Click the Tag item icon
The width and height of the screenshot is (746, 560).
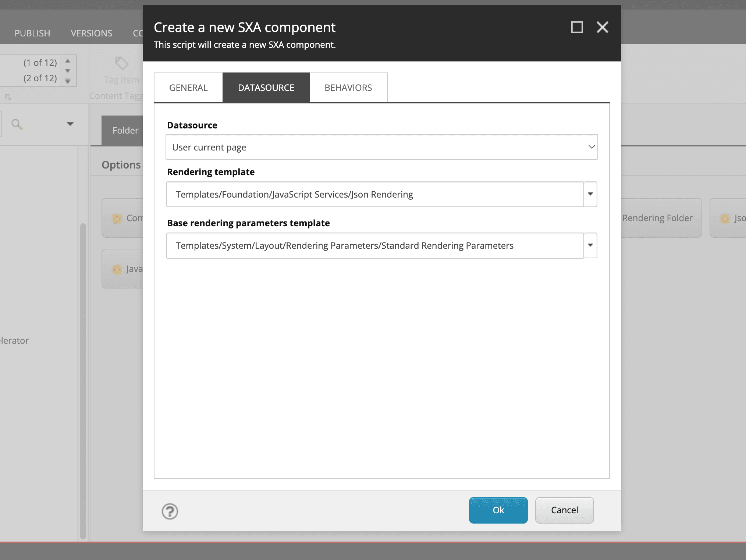click(121, 64)
